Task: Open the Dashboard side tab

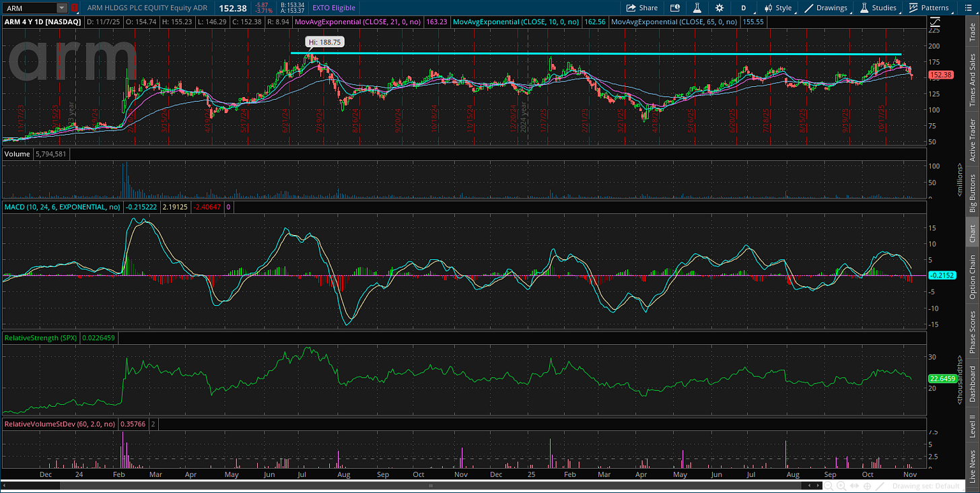Action: point(973,384)
